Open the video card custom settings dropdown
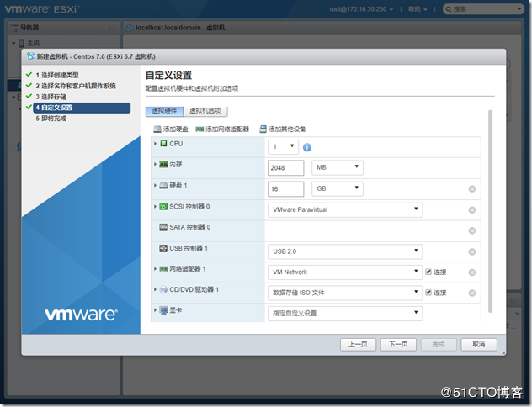Screen dimensions: 532x407 [345, 313]
